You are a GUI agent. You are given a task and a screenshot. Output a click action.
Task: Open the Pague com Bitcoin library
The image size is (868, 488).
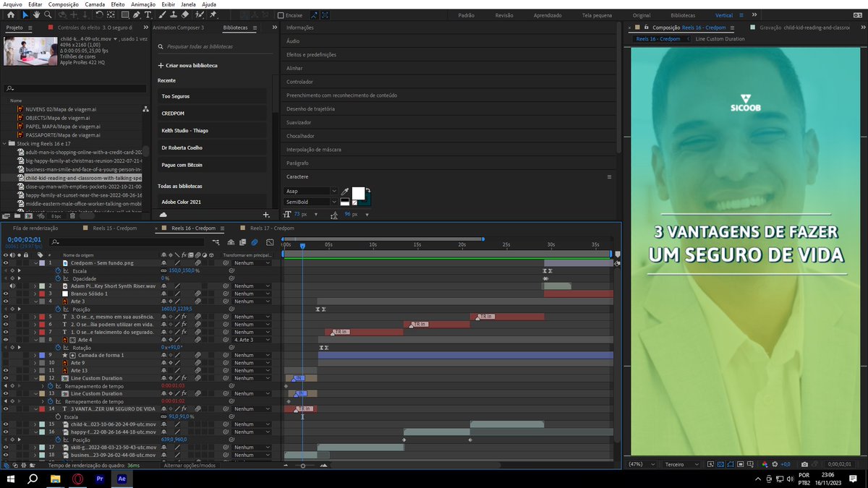click(x=213, y=165)
